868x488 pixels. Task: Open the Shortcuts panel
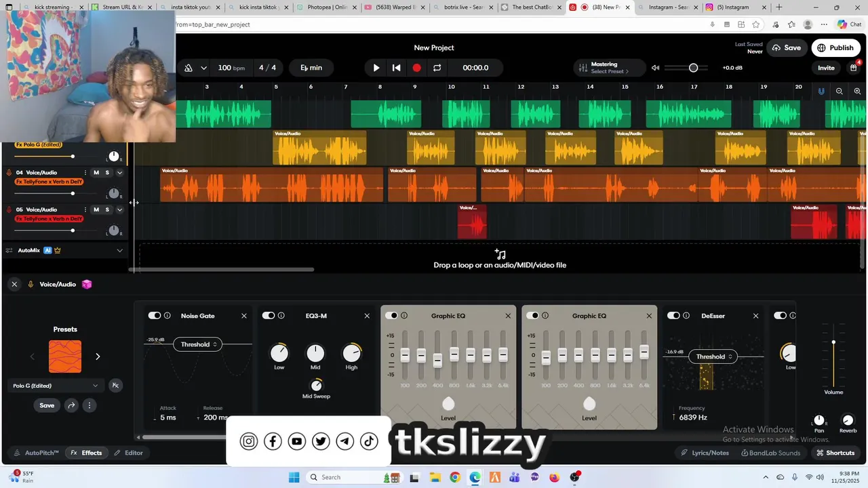(835, 453)
